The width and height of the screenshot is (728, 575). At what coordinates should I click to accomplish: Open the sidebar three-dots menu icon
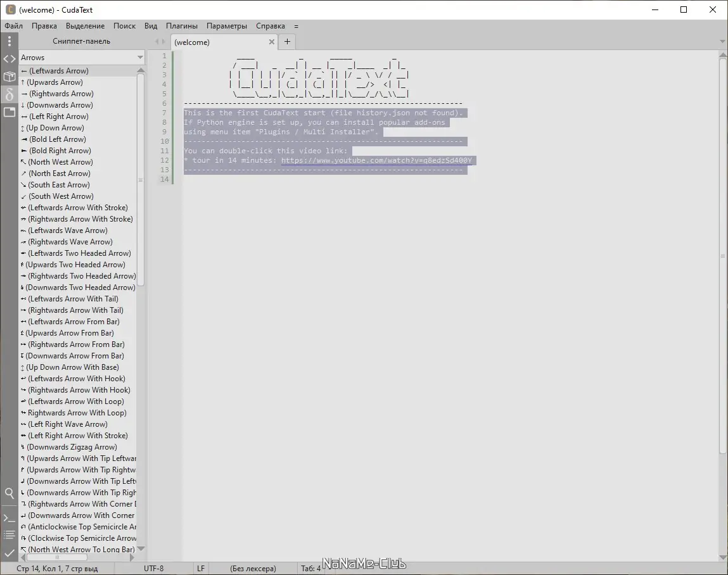click(10, 41)
